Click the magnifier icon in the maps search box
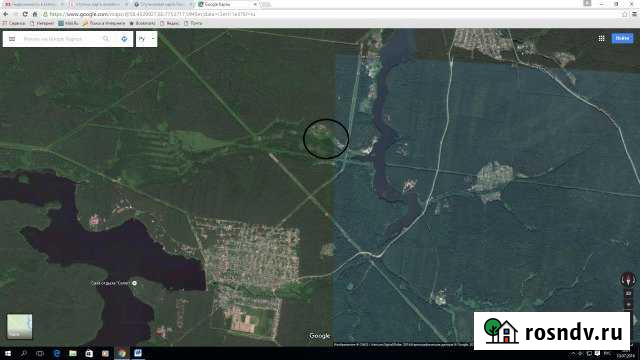 click(x=106, y=39)
